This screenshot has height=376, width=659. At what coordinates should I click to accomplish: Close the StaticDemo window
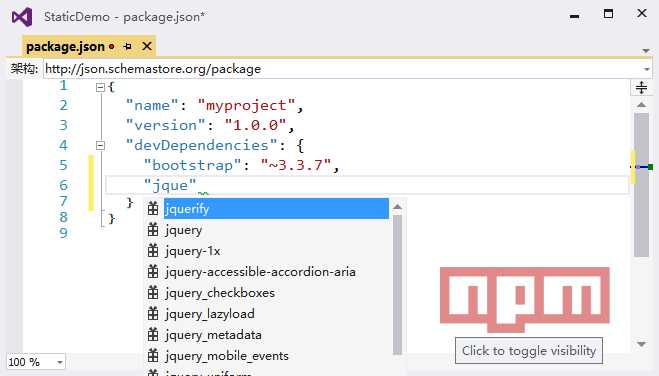(x=642, y=13)
